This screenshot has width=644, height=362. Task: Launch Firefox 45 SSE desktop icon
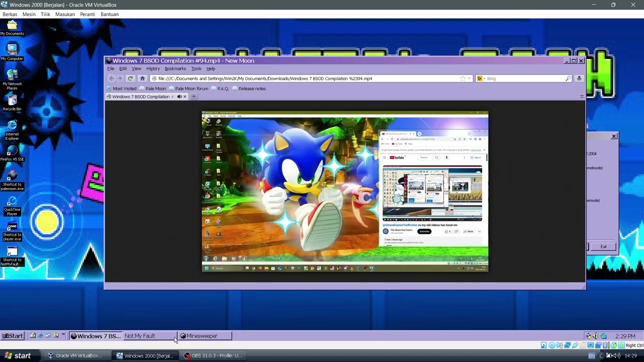(12, 153)
